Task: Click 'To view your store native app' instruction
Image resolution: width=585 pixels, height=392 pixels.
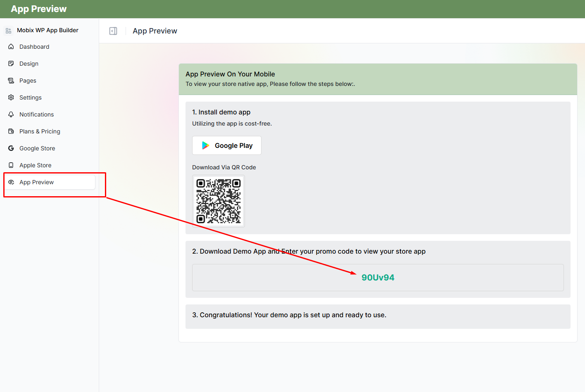Action: pos(270,84)
